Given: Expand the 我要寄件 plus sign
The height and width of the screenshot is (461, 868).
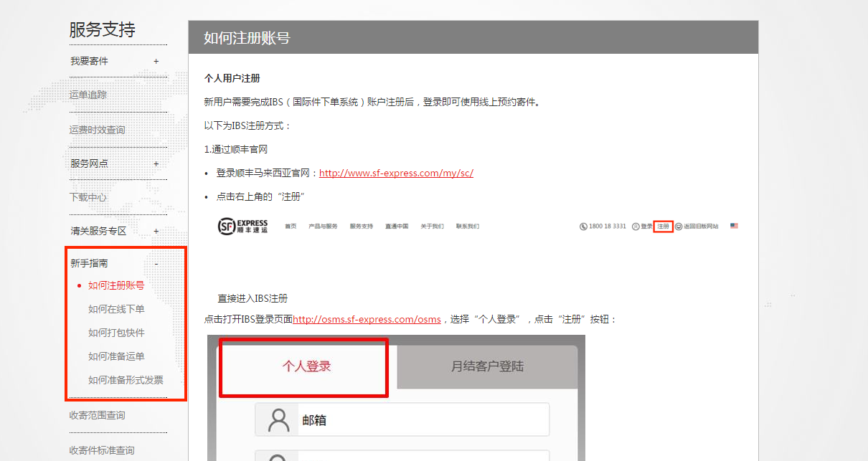Looking at the screenshot, I should point(156,62).
